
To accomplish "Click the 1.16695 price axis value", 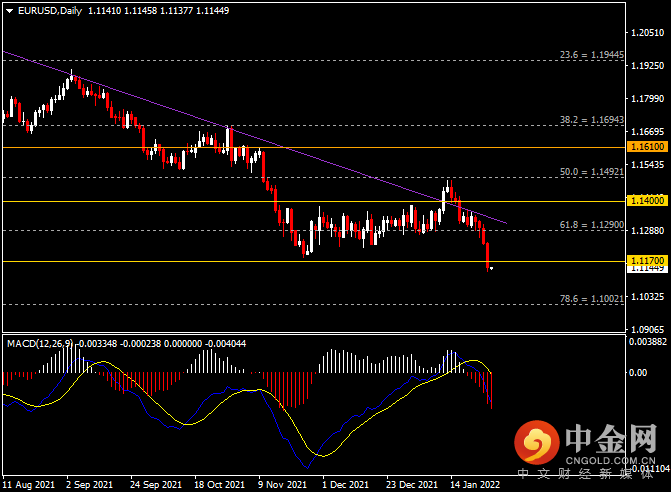I will click(x=648, y=132).
